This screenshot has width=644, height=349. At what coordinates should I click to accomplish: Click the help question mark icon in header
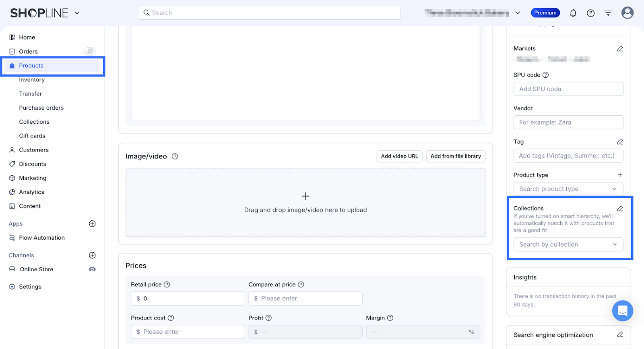[590, 13]
